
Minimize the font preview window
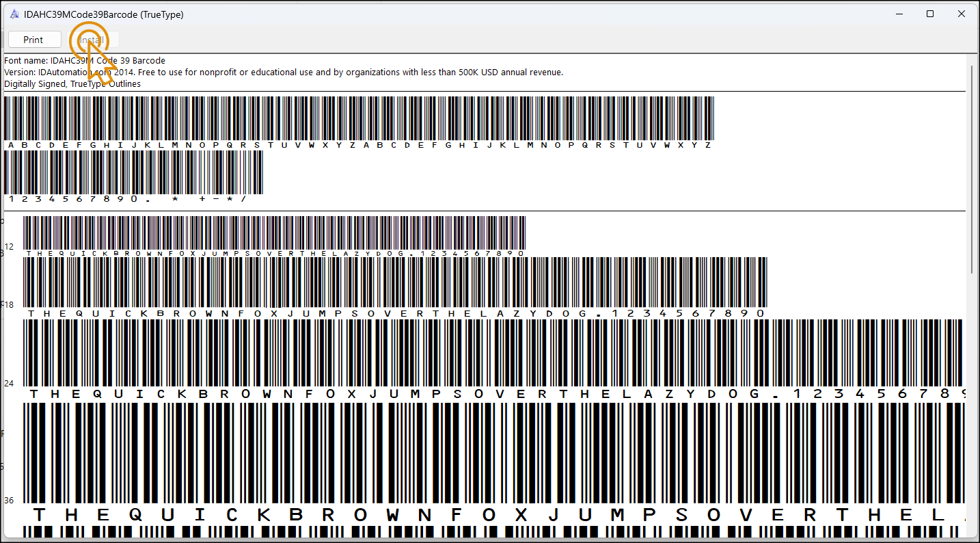[x=899, y=14]
